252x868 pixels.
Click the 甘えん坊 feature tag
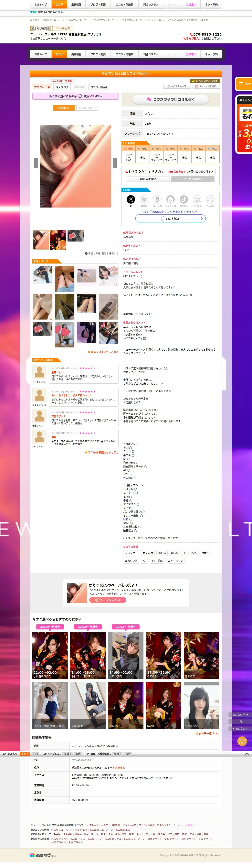148,553
